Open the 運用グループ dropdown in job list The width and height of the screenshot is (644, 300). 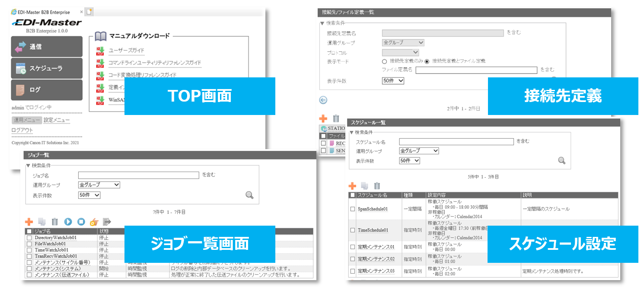coord(99,185)
